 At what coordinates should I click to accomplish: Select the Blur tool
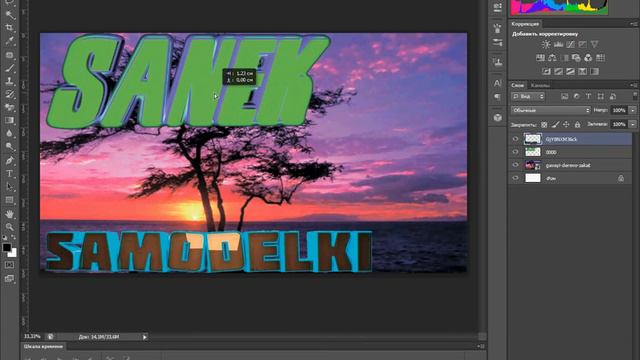pos(10,133)
